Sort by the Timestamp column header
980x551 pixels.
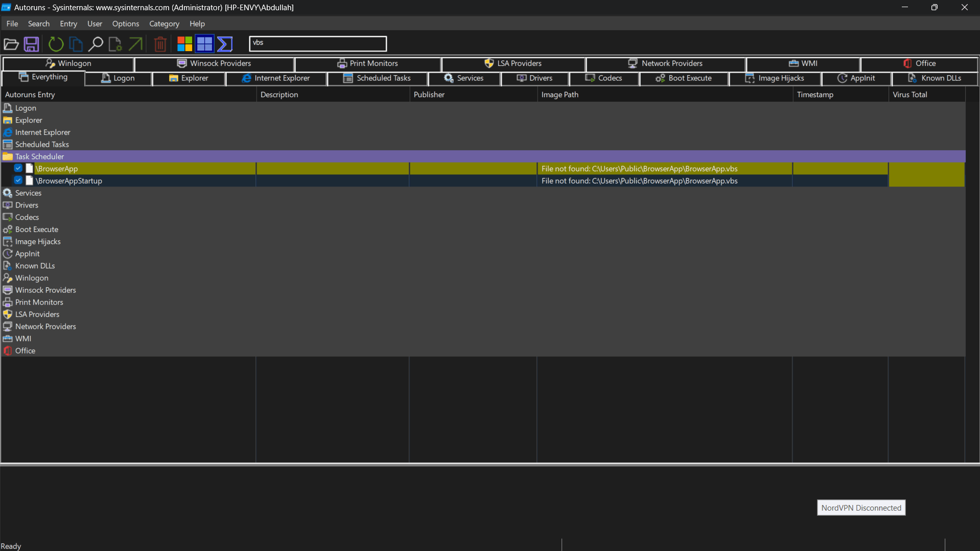pyautogui.click(x=841, y=95)
